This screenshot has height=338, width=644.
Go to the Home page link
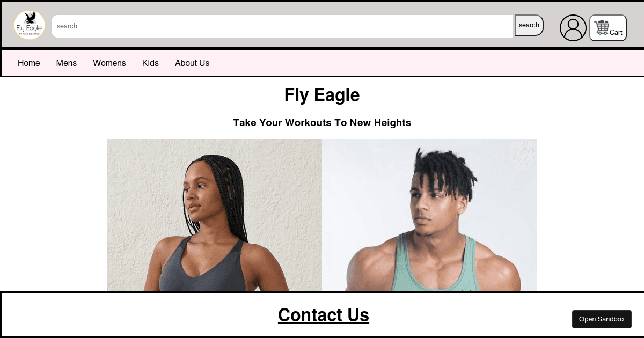(29, 63)
